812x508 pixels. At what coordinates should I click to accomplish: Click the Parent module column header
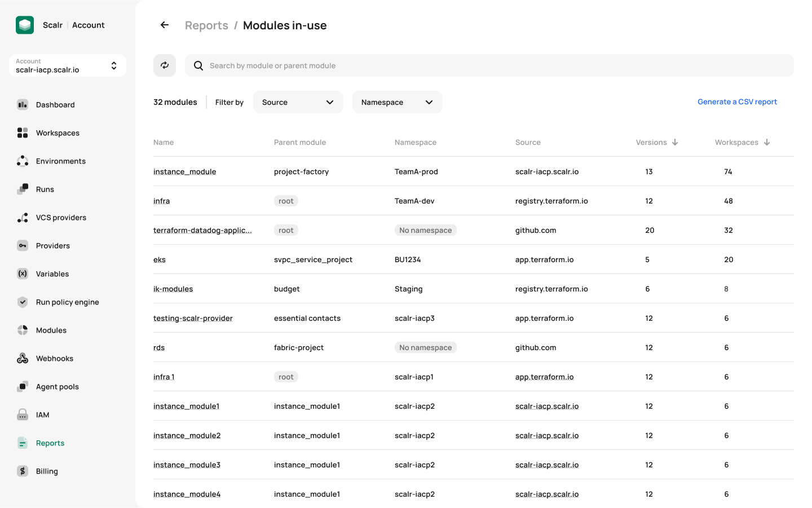[x=300, y=142]
